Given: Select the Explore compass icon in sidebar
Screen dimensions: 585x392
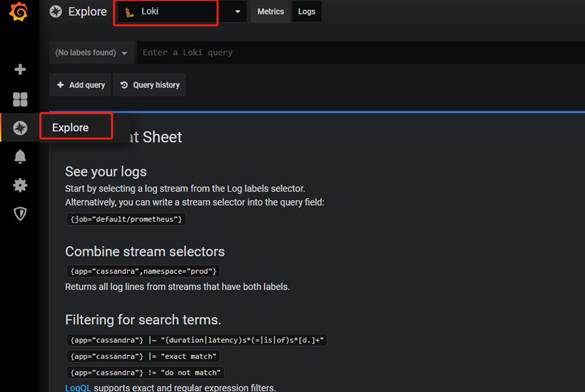Looking at the screenshot, I should coord(20,128).
